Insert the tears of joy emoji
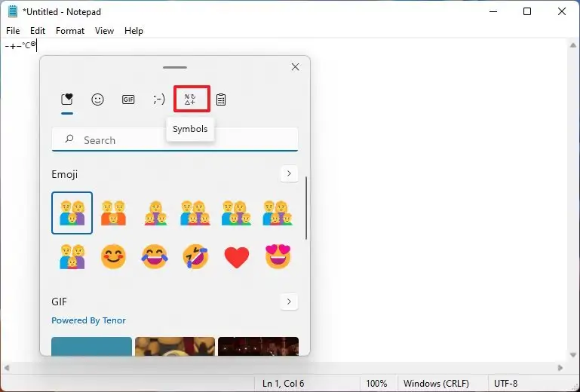580x392 pixels. [155, 256]
